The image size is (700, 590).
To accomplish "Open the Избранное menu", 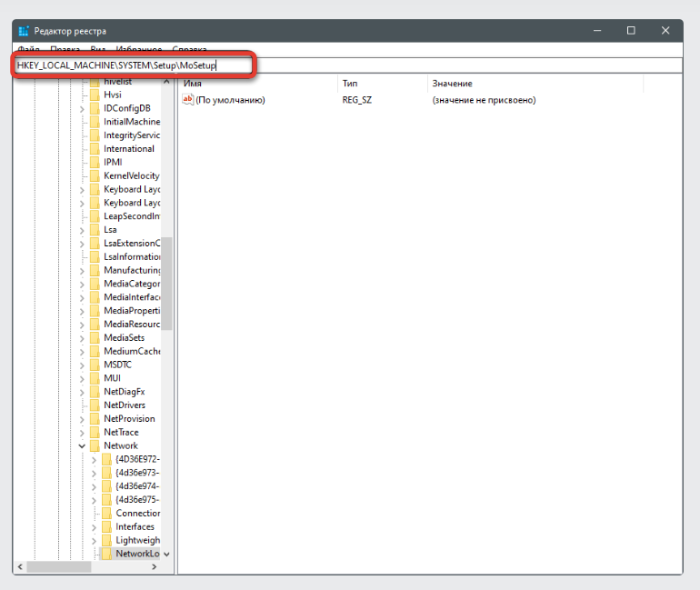I will 139,49.
